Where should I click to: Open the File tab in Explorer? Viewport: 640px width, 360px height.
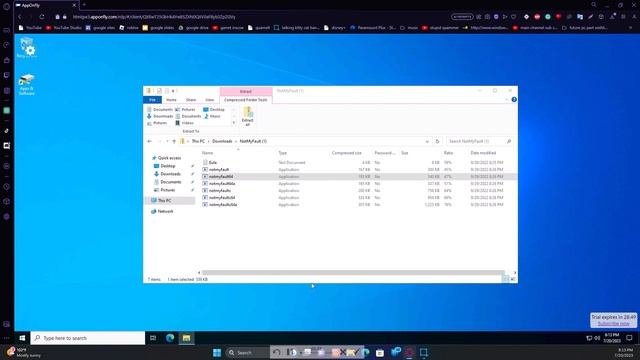pyautogui.click(x=152, y=100)
